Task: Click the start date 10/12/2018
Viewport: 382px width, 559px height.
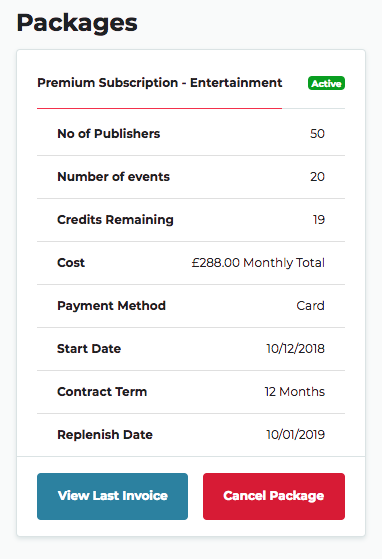Action: click(x=296, y=349)
